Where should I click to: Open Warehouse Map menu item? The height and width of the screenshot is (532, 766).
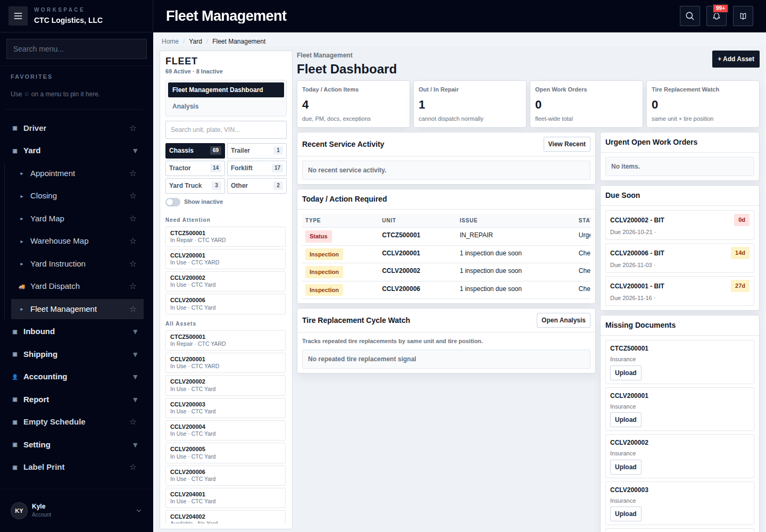click(x=77, y=241)
